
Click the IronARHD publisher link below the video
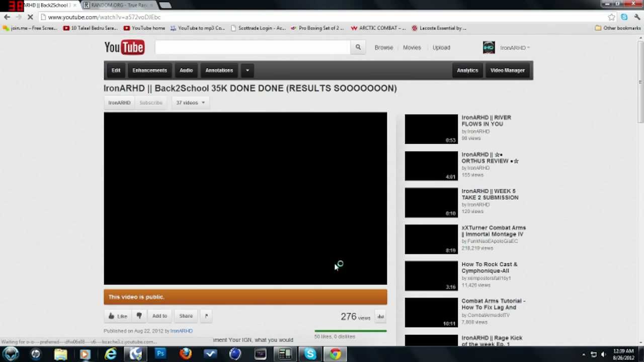(182, 331)
